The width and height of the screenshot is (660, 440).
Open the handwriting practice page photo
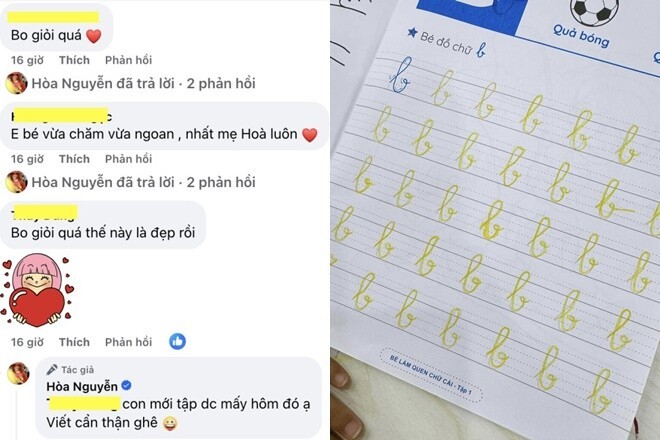pyautogui.click(x=495, y=220)
